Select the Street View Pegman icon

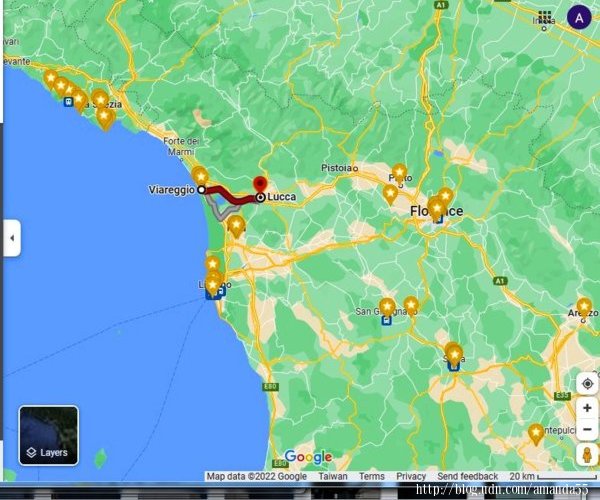pos(587,455)
